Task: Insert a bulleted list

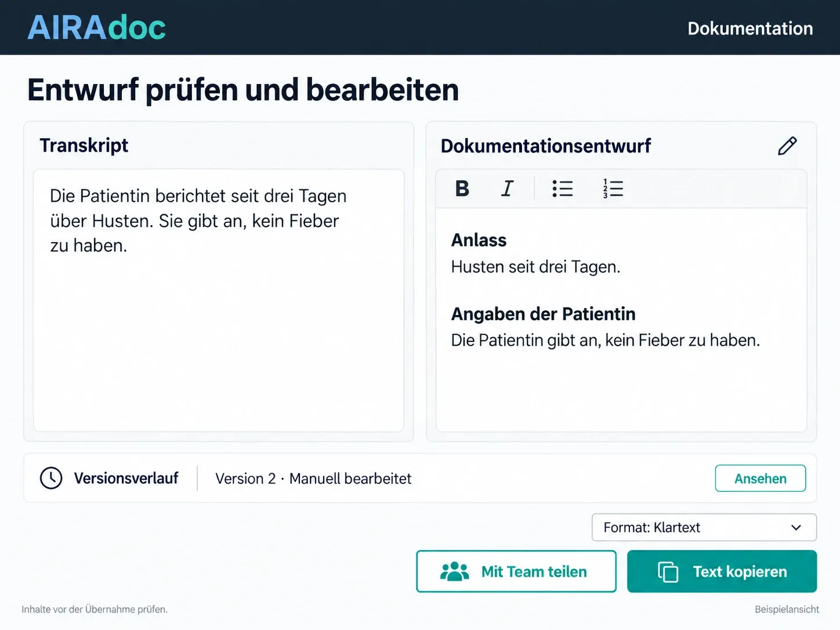Action: pos(563,189)
